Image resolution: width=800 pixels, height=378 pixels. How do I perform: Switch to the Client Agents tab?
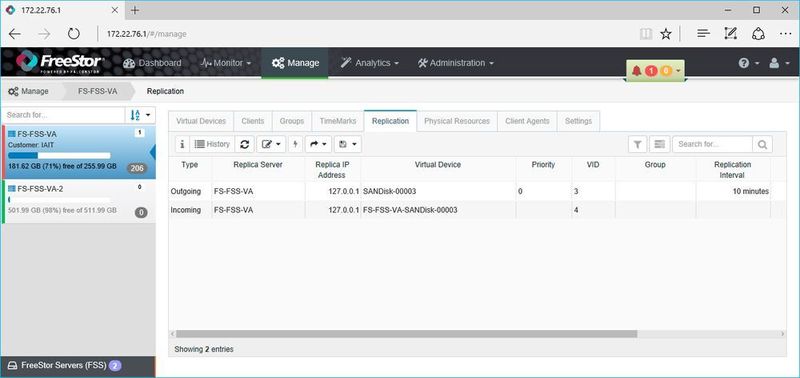[x=527, y=121]
